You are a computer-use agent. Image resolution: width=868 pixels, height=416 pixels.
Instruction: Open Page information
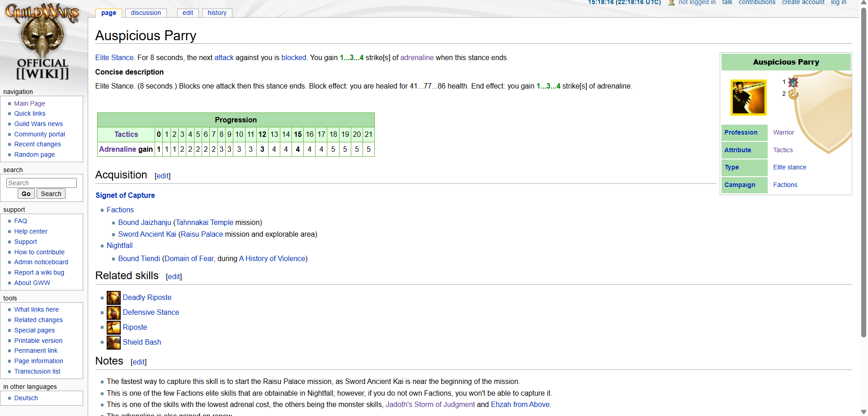point(38,361)
